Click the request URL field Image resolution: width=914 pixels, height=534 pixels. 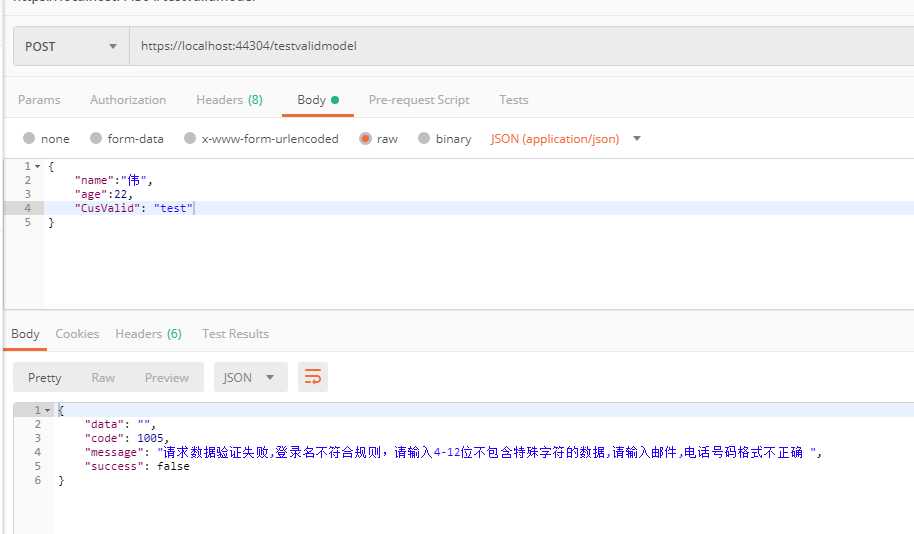click(x=522, y=46)
